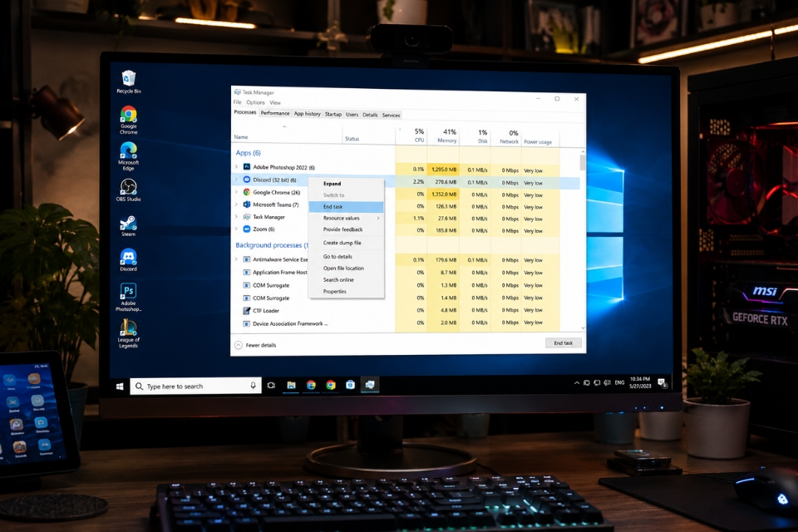The image size is (798, 532).
Task: Choose Open file location
Action: [x=346, y=268]
